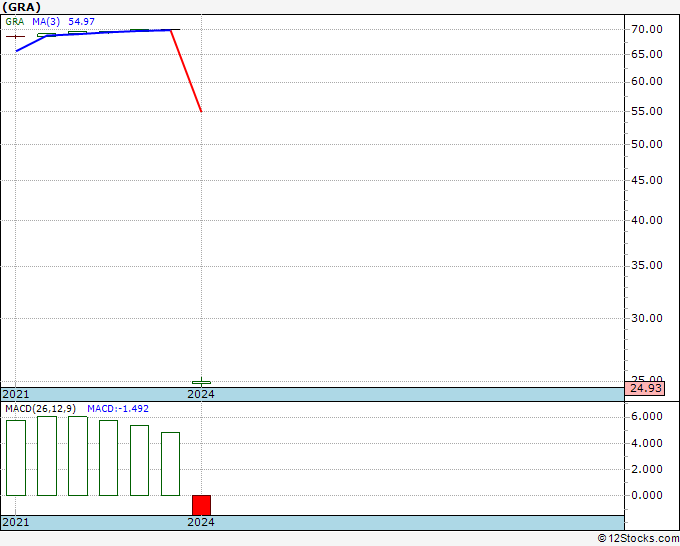Click the 2024 label on the price chart axis
Viewport: 680px width, 546px height.
(201, 394)
